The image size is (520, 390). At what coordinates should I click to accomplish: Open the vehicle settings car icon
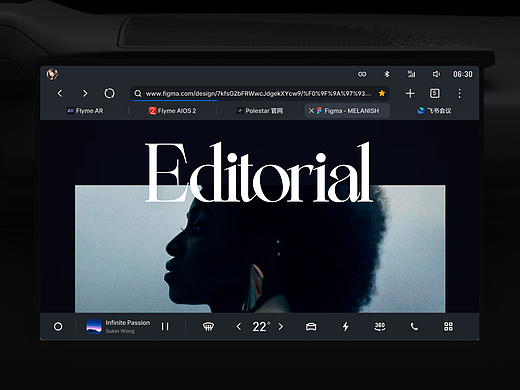[x=311, y=327]
